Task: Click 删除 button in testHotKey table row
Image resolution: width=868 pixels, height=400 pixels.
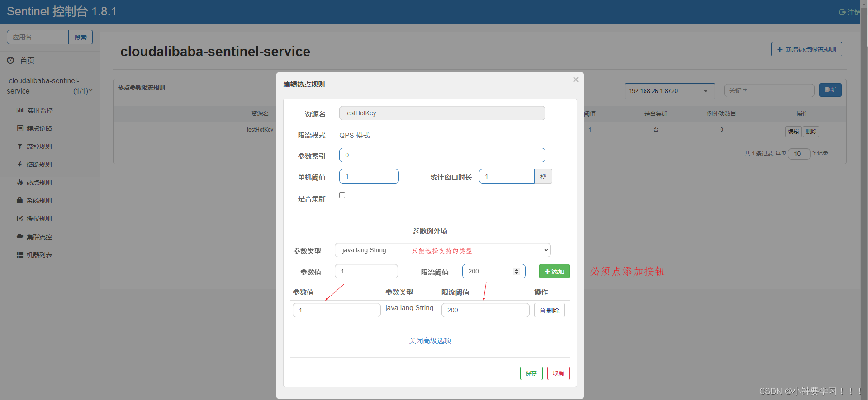Action: (x=811, y=132)
